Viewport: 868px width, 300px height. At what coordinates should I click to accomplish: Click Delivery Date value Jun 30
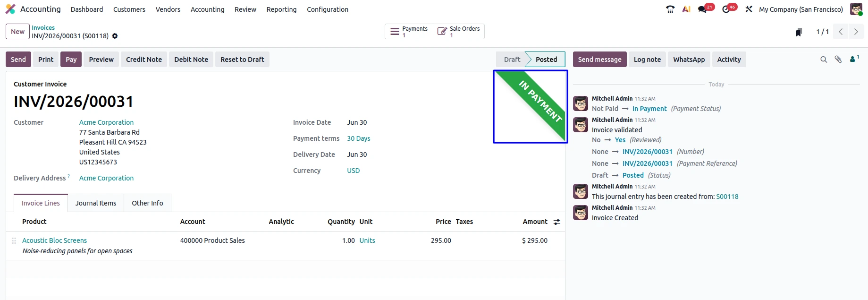click(357, 154)
